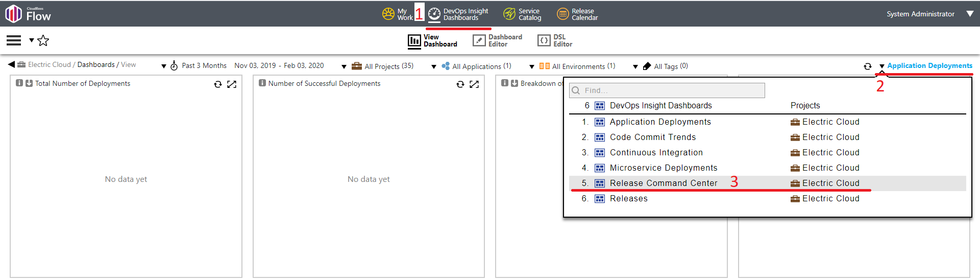Open the DSL Editor
Image resolution: width=980 pixels, height=280 pixels.
click(555, 41)
